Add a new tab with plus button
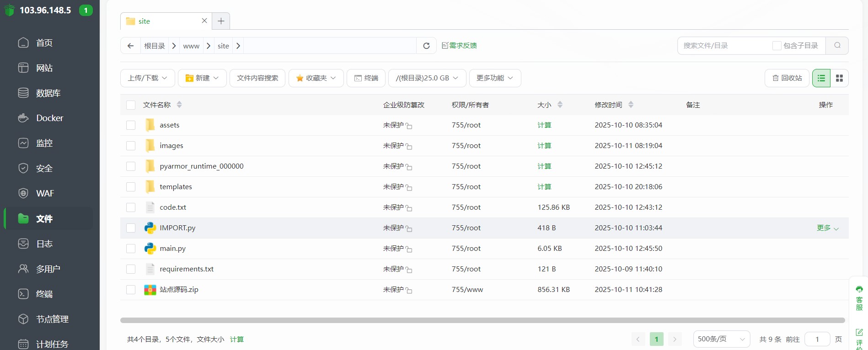The width and height of the screenshot is (868, 350). 221,21
